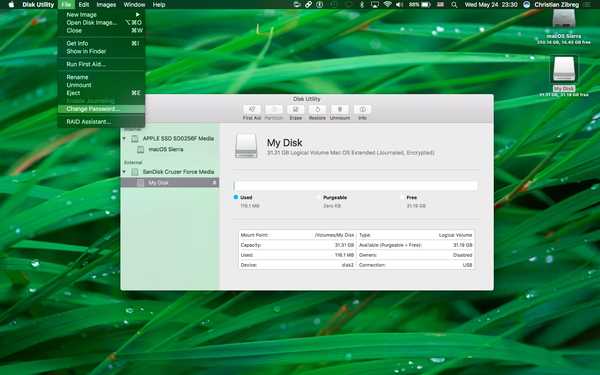Click the Owners value Disabled
Image resolution: width=600 pixels, height=375 pixels.
(x=462, y=255)
